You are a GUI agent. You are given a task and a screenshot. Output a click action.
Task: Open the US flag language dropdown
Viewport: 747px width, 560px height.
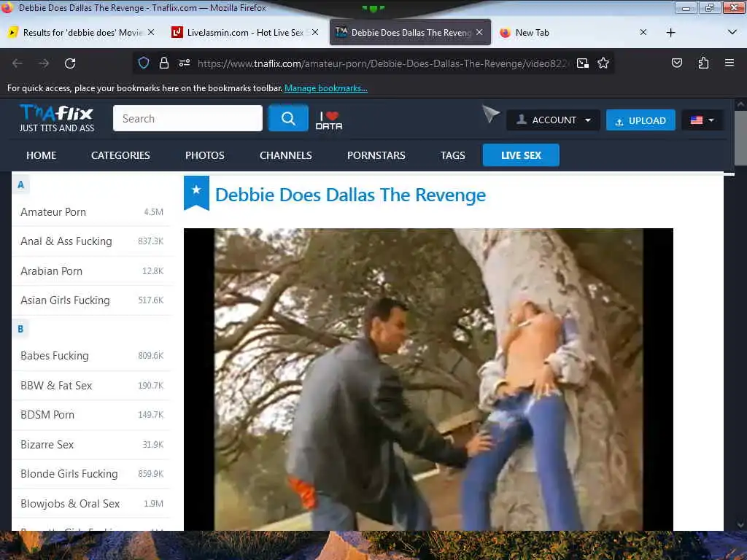pos(703,120)
